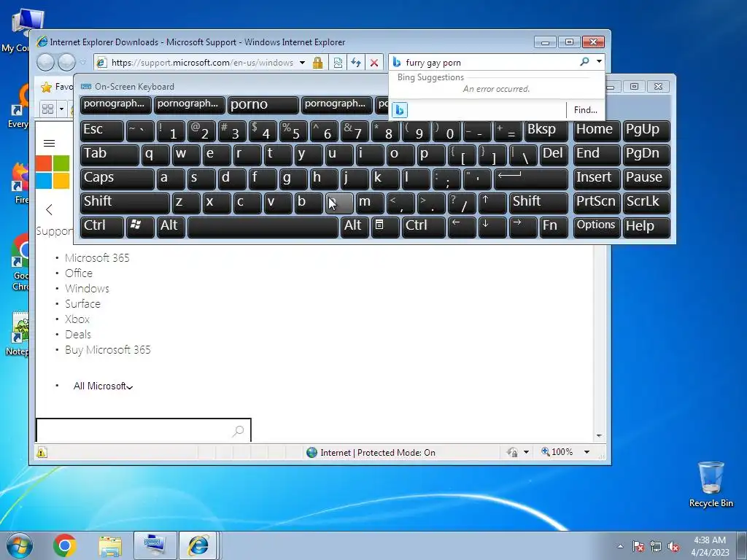Click the up arrow key on On-Screen Keyboard
This screenshot has width=747, height=560.
pos(492,202)
